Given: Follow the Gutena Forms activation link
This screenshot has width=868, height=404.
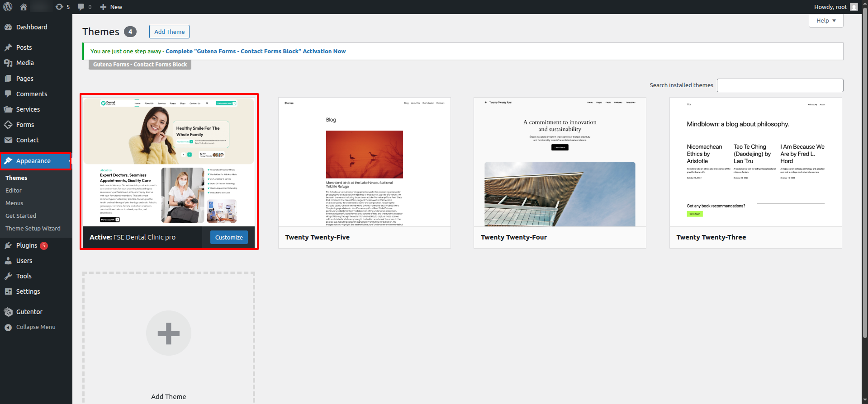Looking at the screenshot, I should 256,52.
